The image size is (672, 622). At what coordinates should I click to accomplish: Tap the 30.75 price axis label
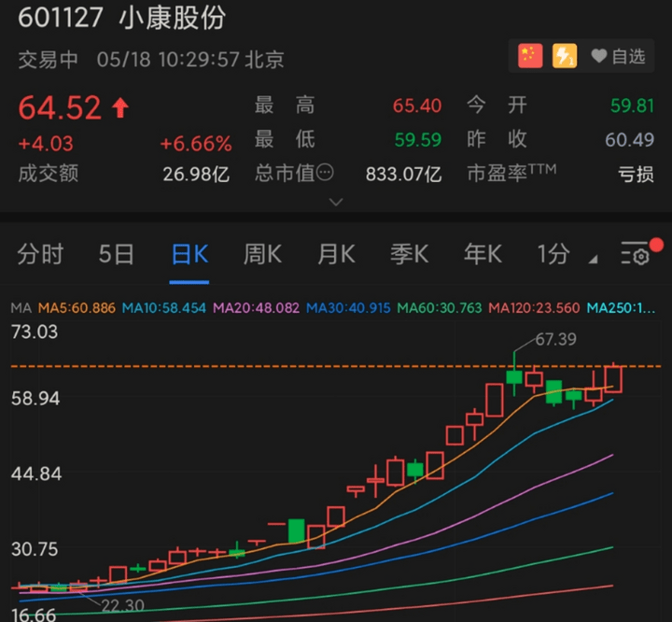coord(35,549)
